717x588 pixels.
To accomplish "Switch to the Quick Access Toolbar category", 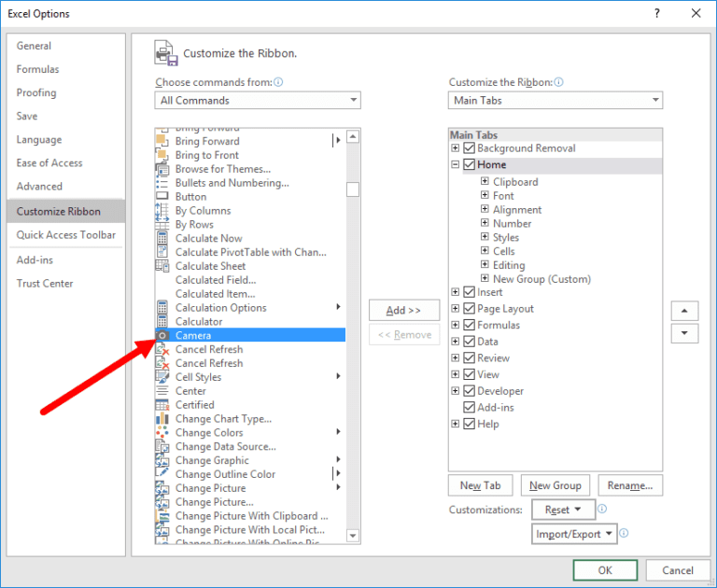I will coord(66,235).
